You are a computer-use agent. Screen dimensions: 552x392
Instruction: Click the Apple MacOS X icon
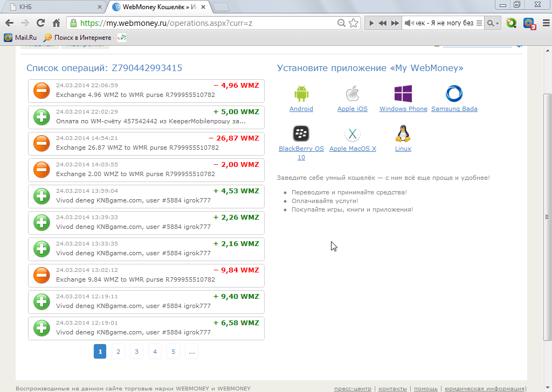click(x=353, y=134)
